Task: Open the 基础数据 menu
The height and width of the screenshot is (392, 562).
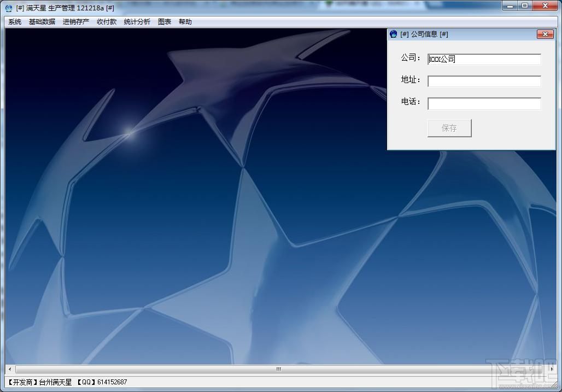Action: (42, 22)
